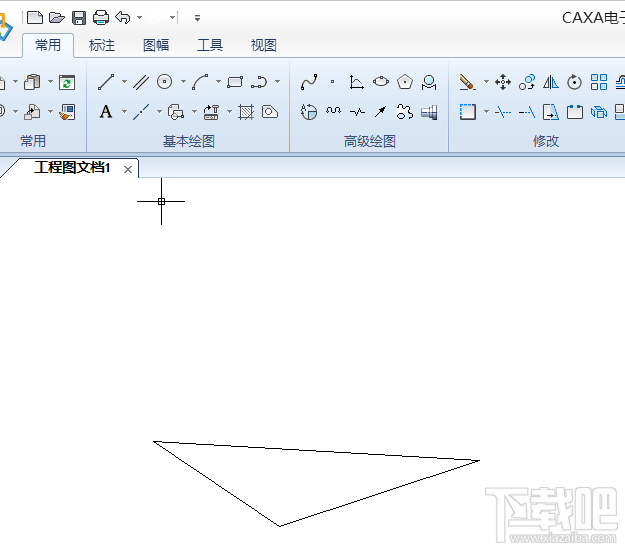The height and width of the screenshot is (548, 625).
Task: Open a file using the folder icon
Action: 57,18
